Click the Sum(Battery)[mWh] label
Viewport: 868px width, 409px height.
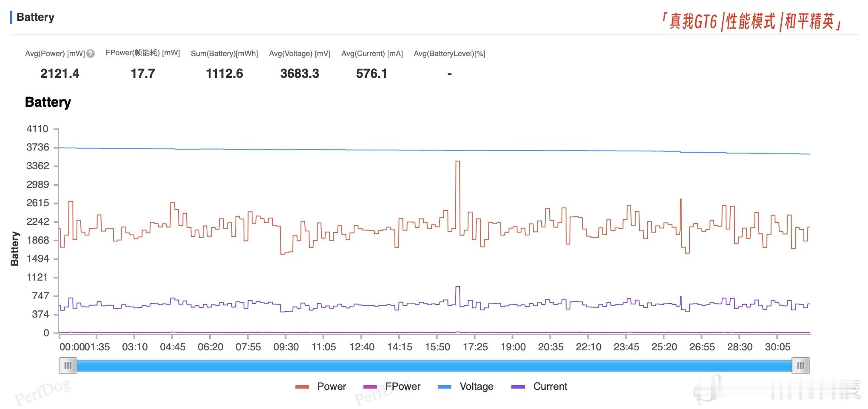tap(224, 54)
